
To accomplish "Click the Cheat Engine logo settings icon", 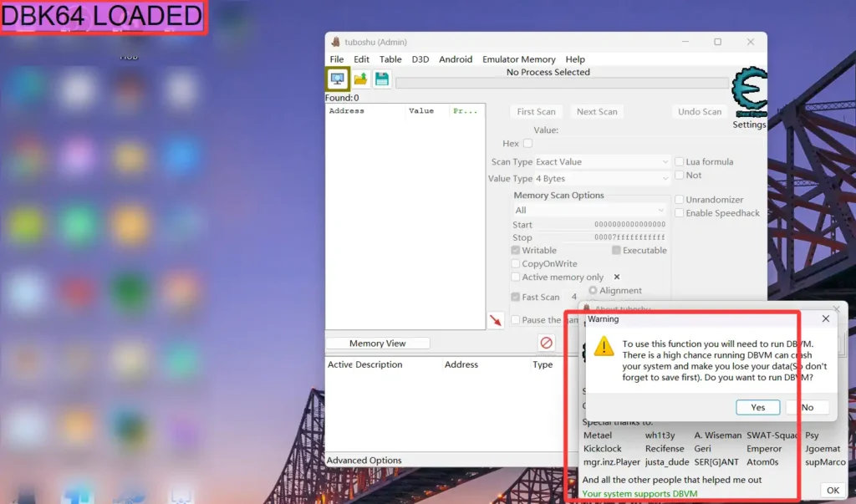I will pyautogui.click(x=749, y=92).
